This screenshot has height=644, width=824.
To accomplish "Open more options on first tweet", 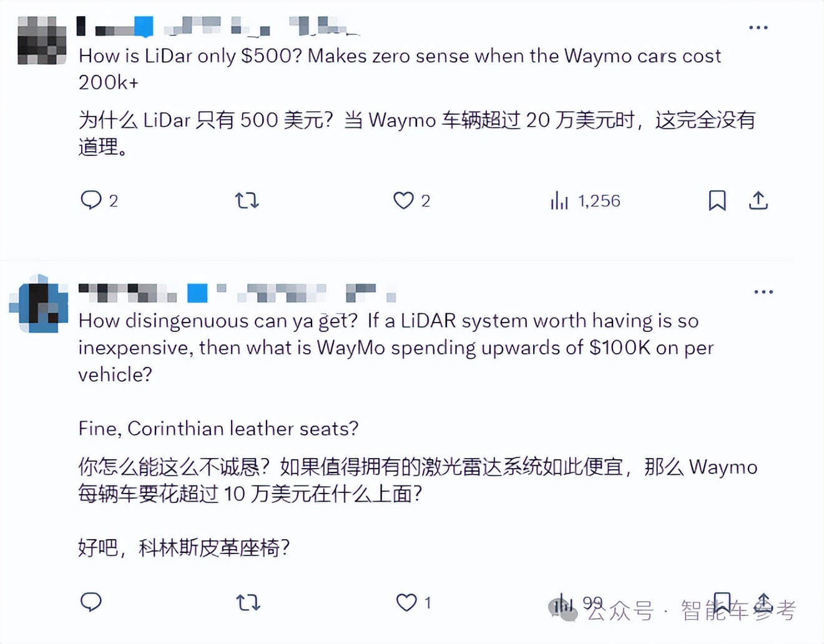I will tap(758, 27).
